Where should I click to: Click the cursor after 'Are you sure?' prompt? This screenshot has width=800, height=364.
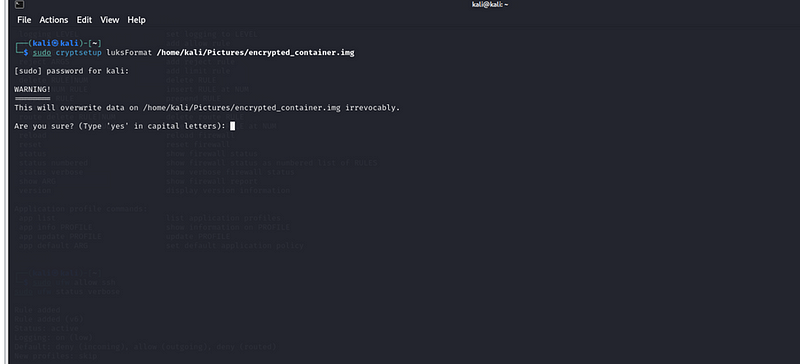pos(233,126)
